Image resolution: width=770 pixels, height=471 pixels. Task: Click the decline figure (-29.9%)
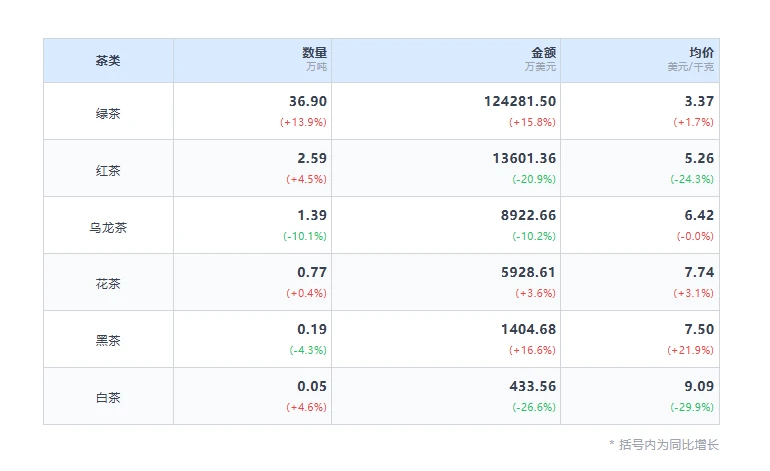pos(692,407)
